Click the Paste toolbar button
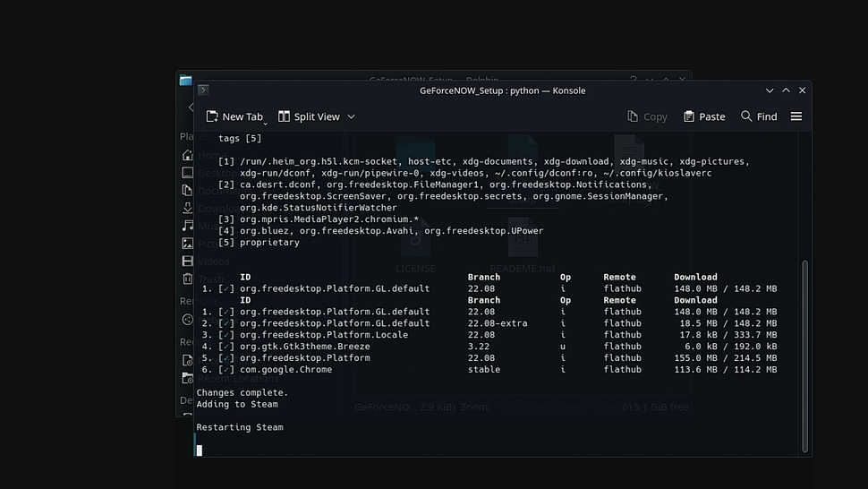The height and width of the screenshot is (489, 868). pyautogui.click(x=704, y=116)
